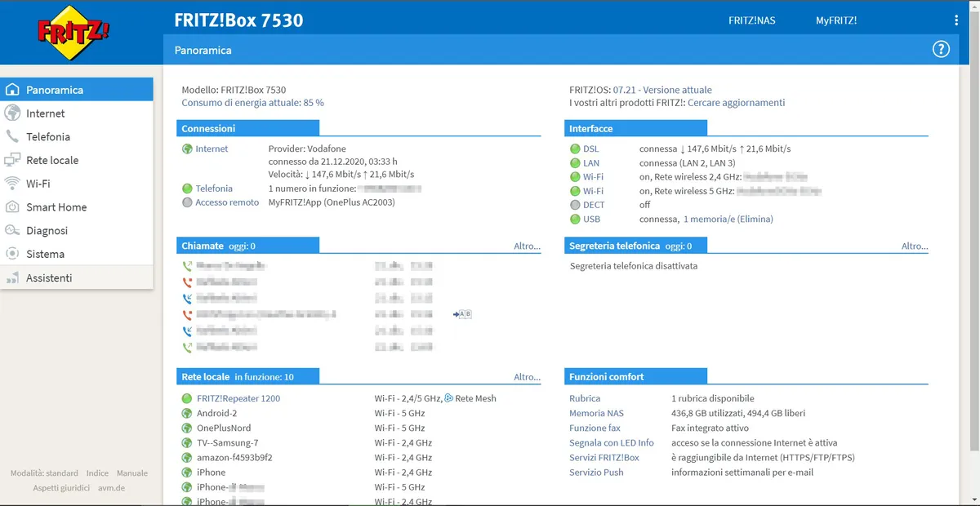Open the three-dot menu in the header
This screenshot has width=980, height=506.
(956, 20)
